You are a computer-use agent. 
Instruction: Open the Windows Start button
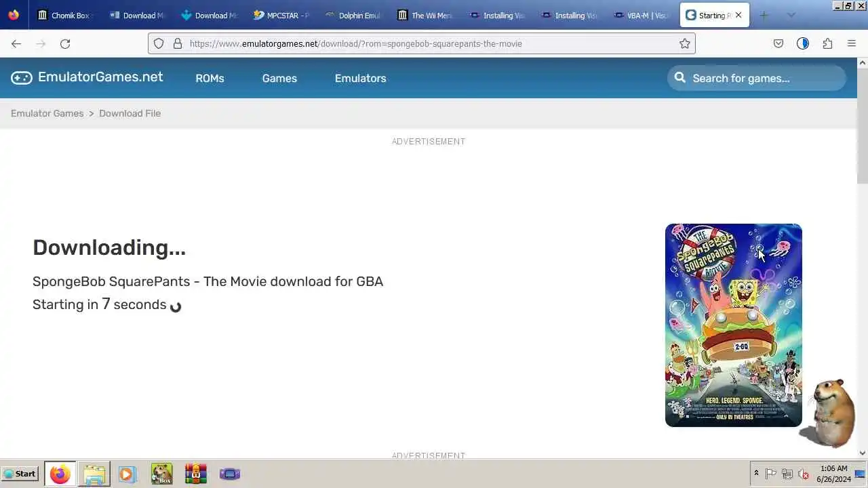(x=20, y=474)
